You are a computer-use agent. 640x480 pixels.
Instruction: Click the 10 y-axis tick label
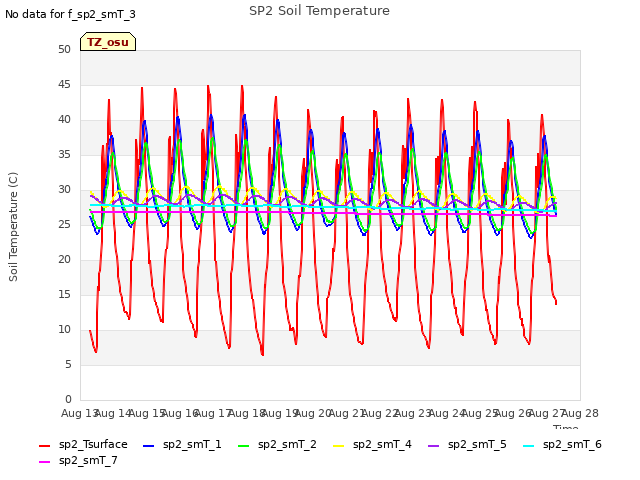[64, 329]
